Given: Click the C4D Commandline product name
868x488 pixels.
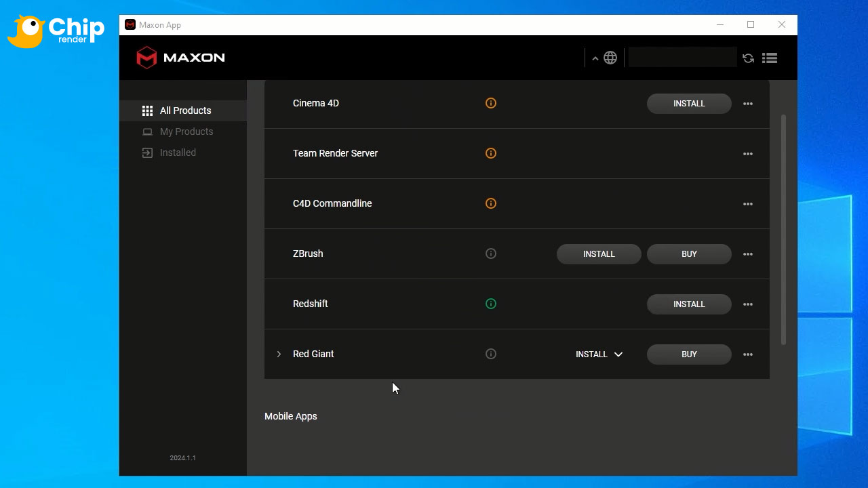Looking at the screenshot, I should tap(332, 203).
